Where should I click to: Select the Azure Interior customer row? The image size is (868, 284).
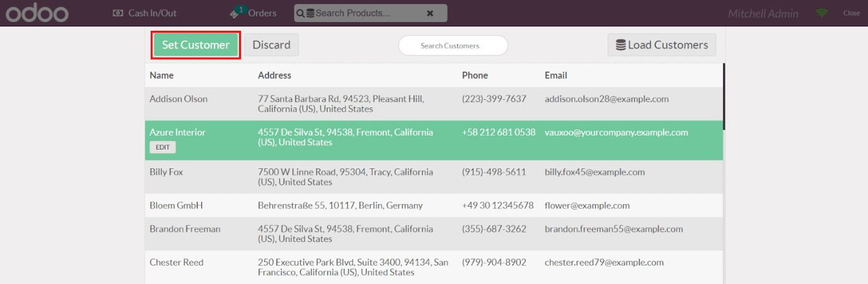pyautogui.click(x=434, y=140)
